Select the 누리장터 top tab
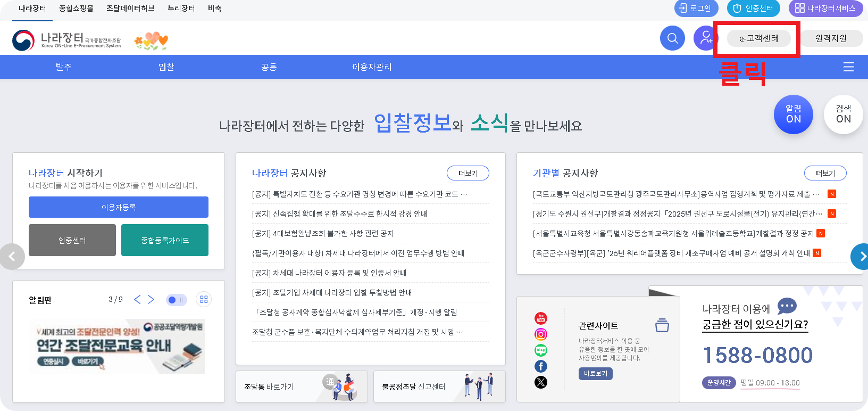Viewport: 868px width, 411px height. tap(181, 9)
